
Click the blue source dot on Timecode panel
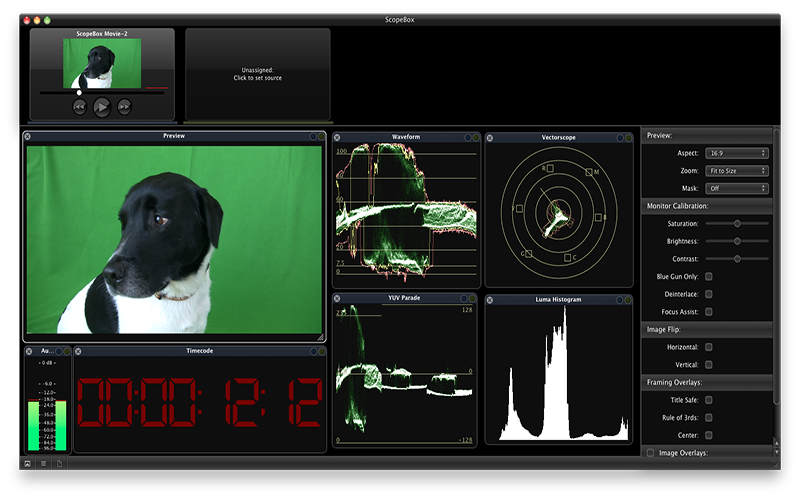pos(313,351)
